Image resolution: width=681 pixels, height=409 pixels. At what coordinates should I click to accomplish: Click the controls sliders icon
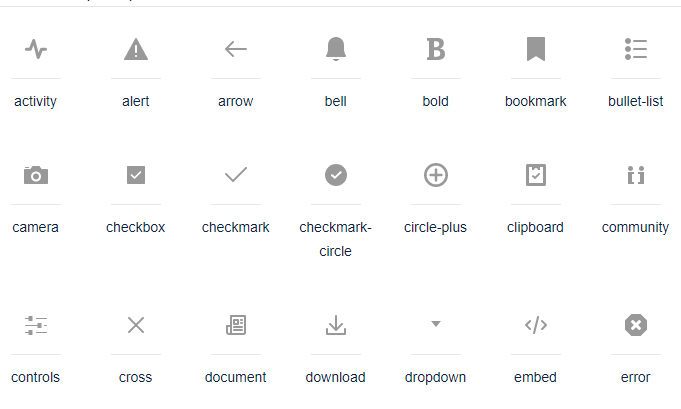point(36,325)
